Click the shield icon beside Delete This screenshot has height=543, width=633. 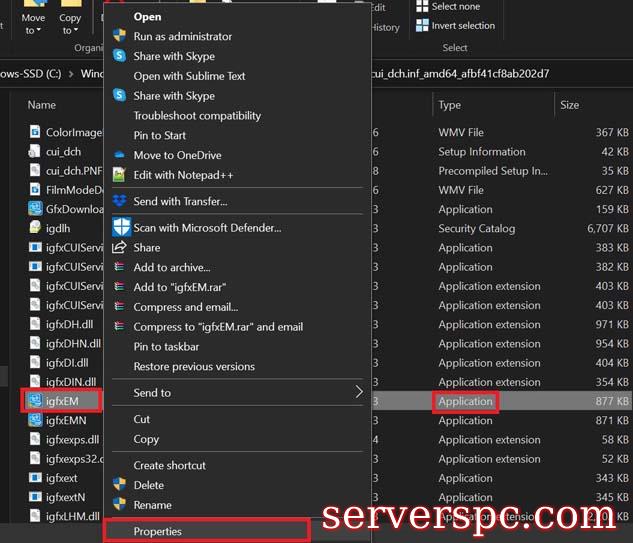pyautogui.click(x=120, y=485)
